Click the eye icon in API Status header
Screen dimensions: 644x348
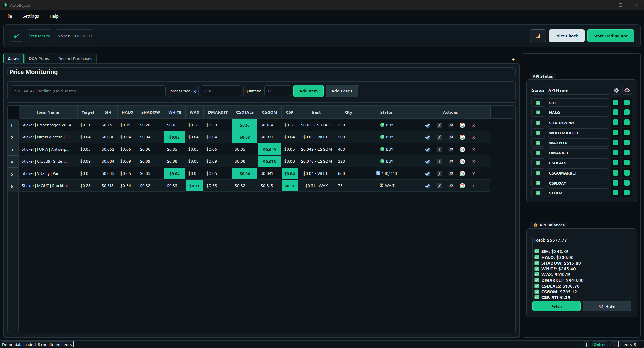tap(627, 90)
